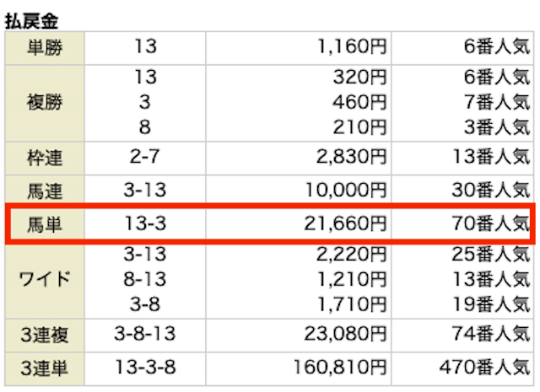
Task: Select the 470番人気 popularity cell
Action: 485,367
